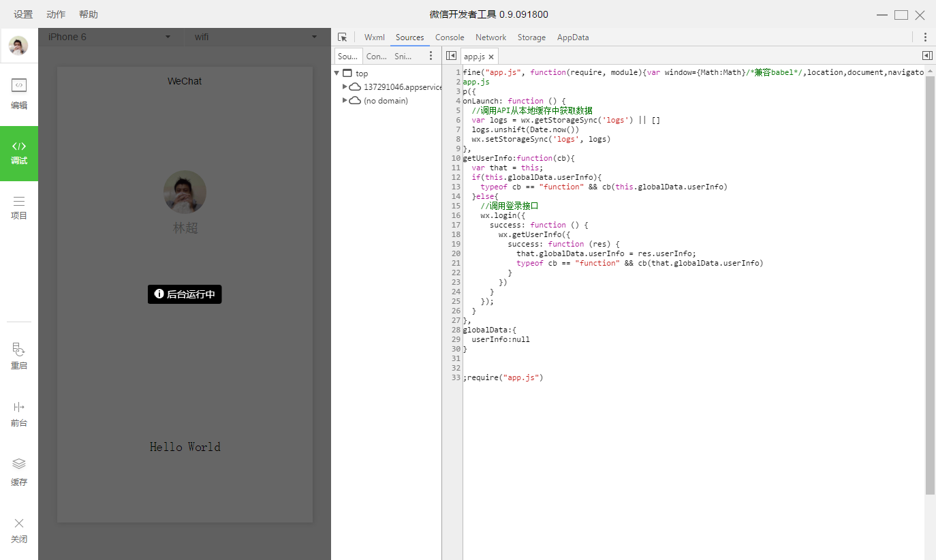Click the user avatar in the sidebar

18,46
